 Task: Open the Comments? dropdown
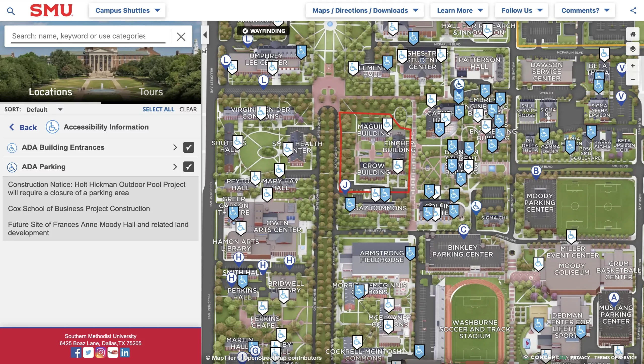click(585, 11)
